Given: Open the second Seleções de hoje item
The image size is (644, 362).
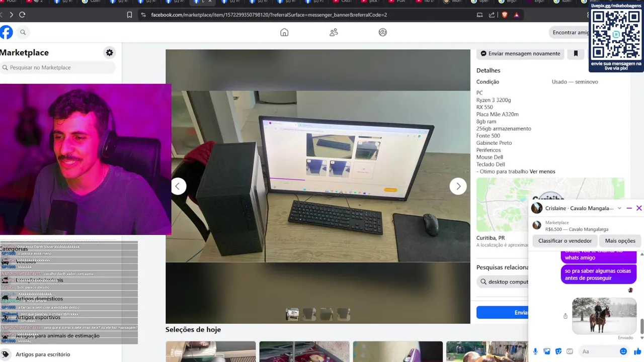Looking at the screenshot, I should tap(304, 351).
